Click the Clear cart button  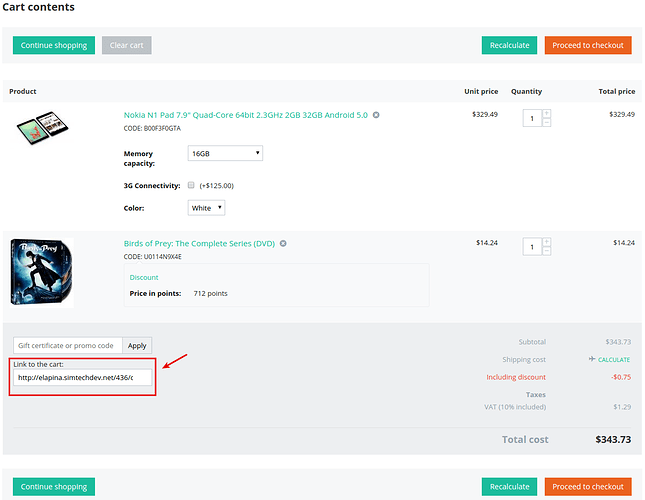coord(127,45)
